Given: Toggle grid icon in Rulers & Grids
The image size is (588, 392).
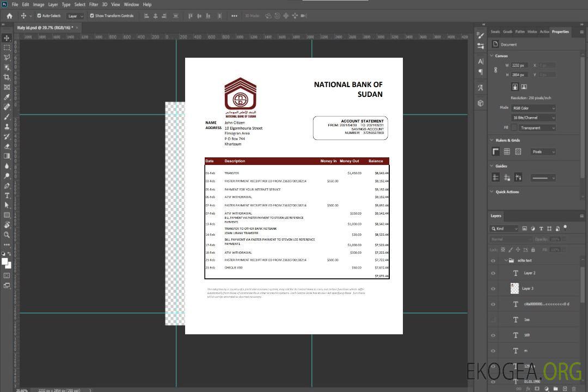Looking at the screenshot, I should [507, 151].
